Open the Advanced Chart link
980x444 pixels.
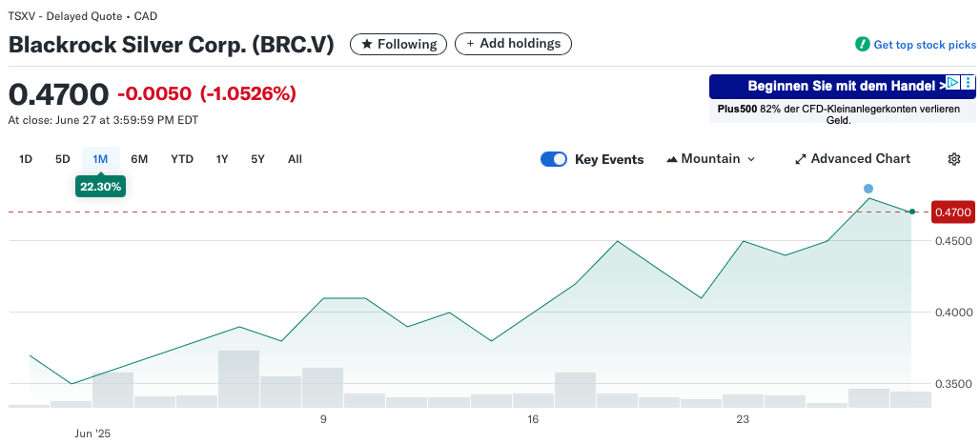coord(852,159)
